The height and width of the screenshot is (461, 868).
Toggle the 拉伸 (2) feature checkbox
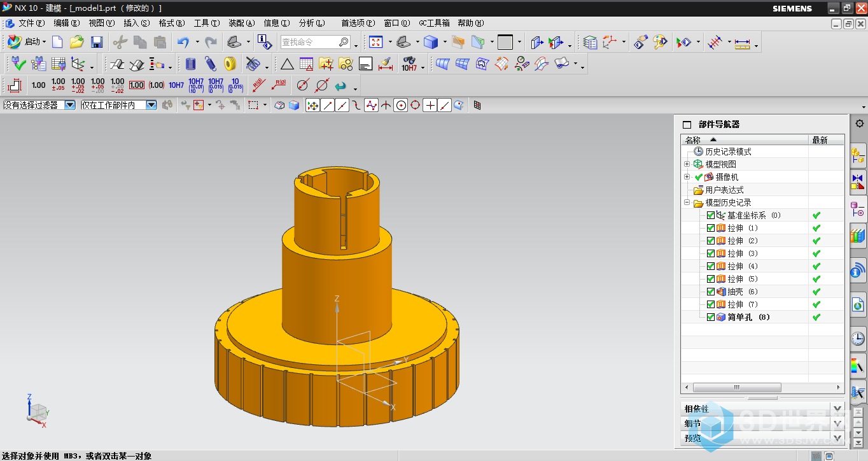tap(711, 241)
